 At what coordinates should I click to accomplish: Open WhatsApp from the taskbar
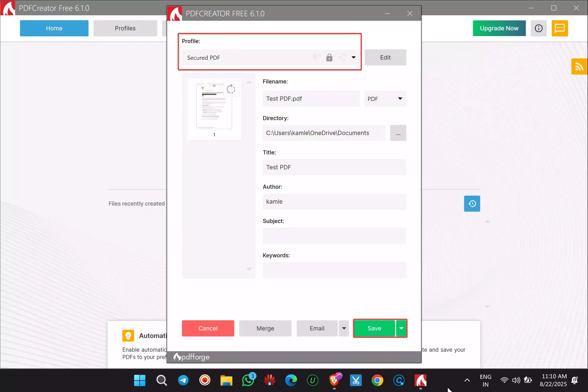coord(248,380)
